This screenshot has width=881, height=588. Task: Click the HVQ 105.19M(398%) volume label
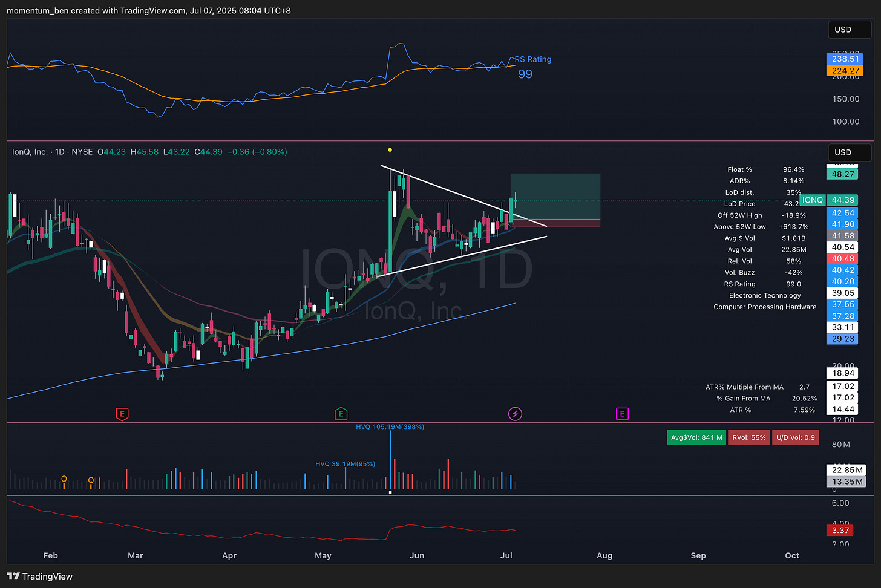tap(390, 427)
